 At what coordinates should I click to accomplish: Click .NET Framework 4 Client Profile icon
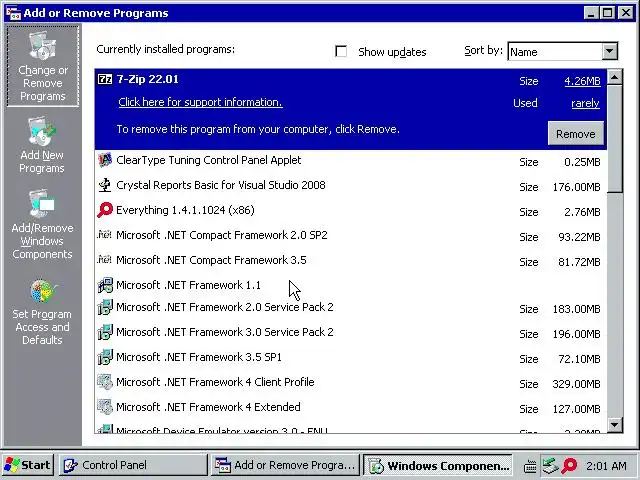[x=105, y=382]
